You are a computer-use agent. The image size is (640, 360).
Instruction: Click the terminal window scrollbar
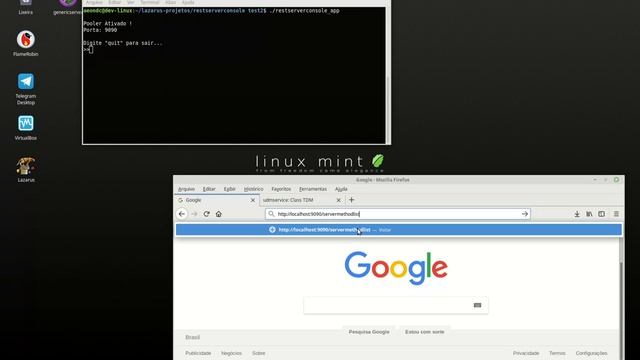tap(388, 75)
